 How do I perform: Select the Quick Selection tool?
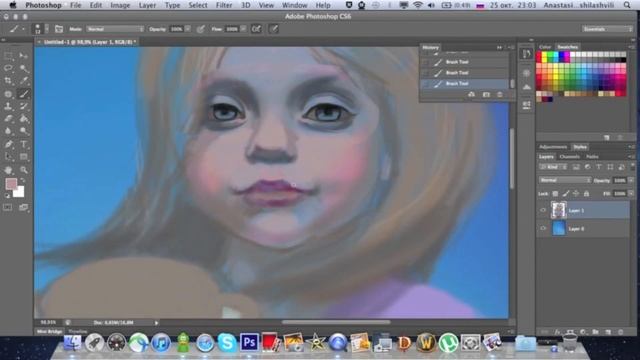(x=24, y=68)
